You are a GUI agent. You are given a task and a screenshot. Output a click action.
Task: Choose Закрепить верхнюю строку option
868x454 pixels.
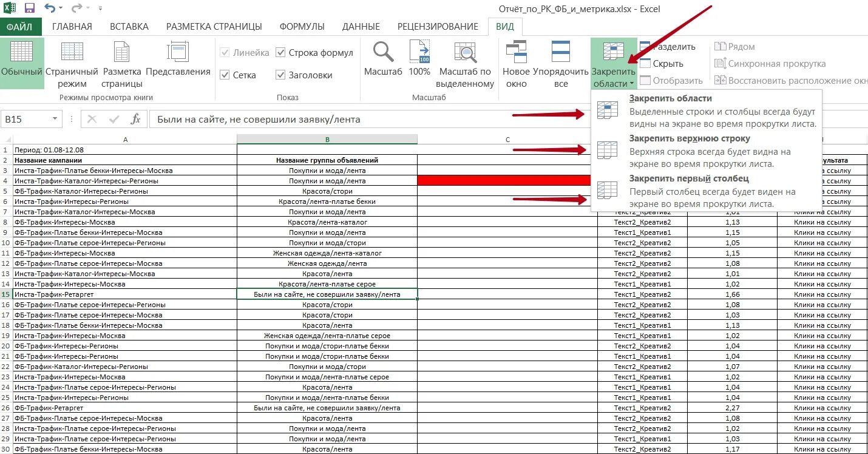coord(706,151)
